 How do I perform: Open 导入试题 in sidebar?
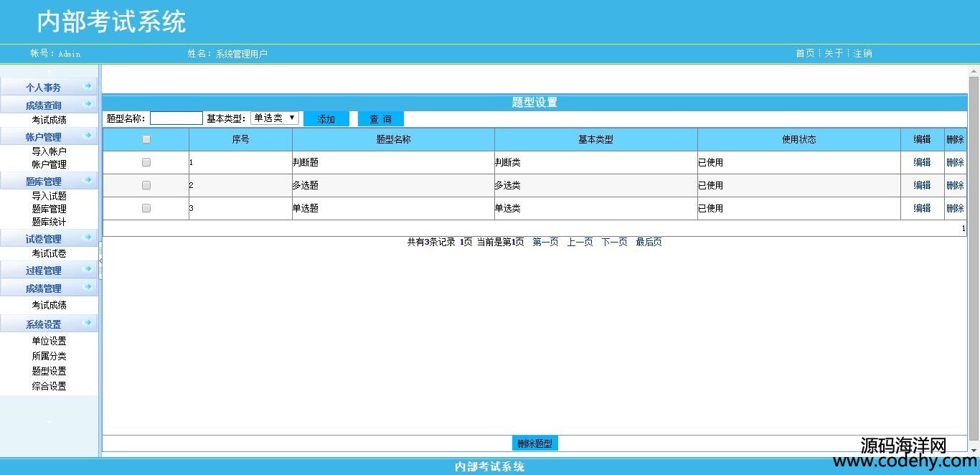[49, 196]
